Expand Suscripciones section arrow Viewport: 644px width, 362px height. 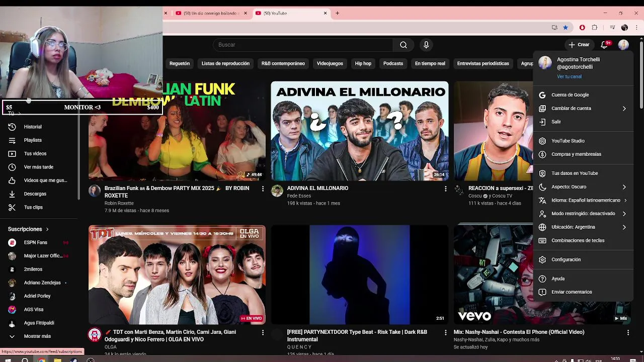tap(47, 229)
